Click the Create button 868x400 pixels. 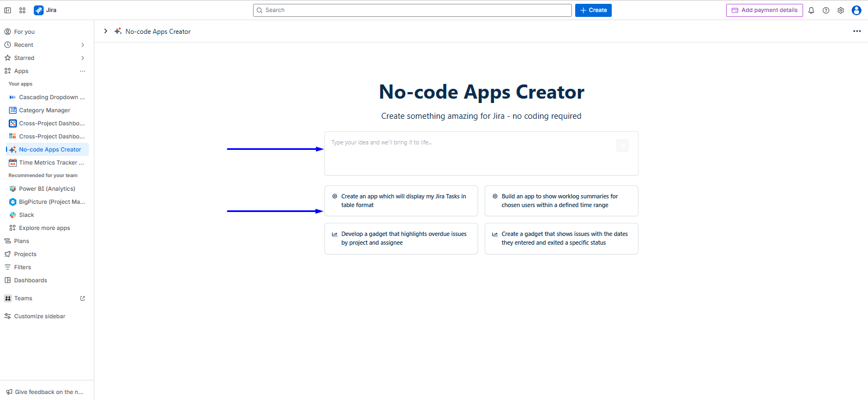tap(593, 10)
